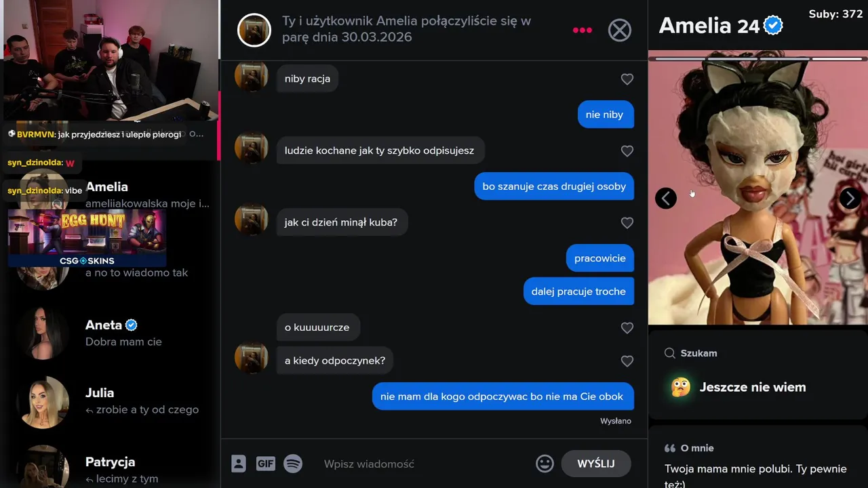Like the "o kuuuuurcze" message
The image size is (868, 488).
[627, 328]
